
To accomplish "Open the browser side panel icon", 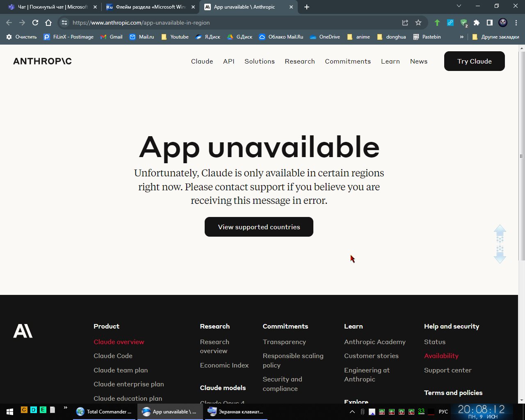I will (489, 23).
